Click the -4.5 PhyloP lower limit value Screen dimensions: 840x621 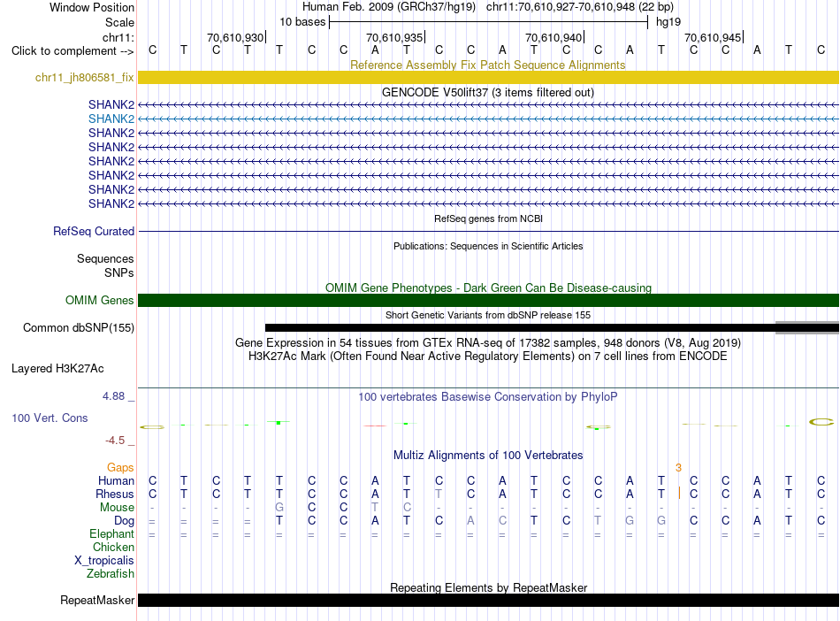coord(115,441)
